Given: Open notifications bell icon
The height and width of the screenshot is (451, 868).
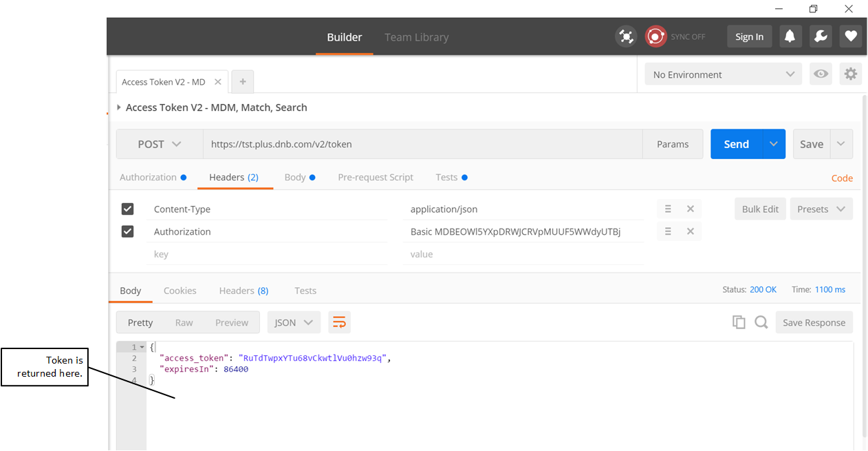Looking at the screenshot, I should coord(790,36).
